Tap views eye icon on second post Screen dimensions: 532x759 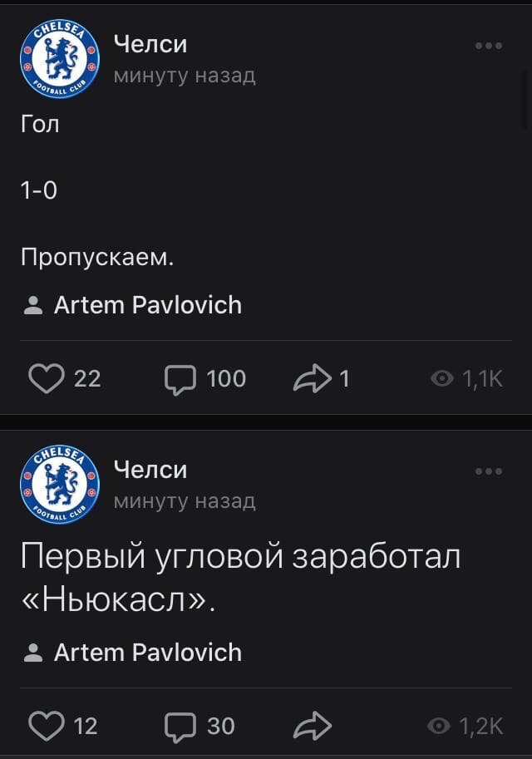pyautogui.click(x=438, y=727)
